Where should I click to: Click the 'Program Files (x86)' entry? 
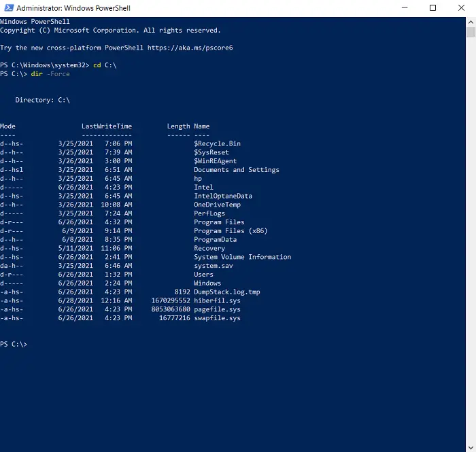pos(231,231)
